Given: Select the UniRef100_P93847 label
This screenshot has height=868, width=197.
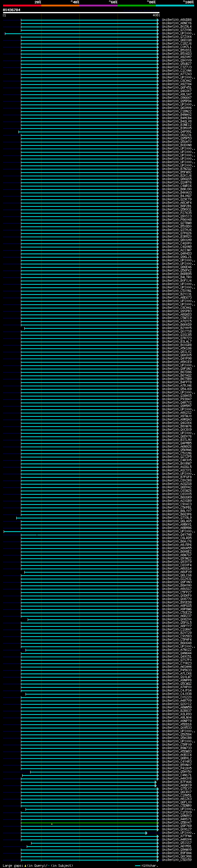Looking at the screenshot, I should (177, 399).
